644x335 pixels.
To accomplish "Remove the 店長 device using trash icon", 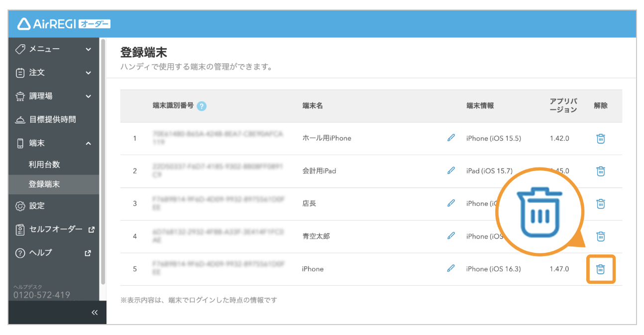I will (x=601, y=204).
